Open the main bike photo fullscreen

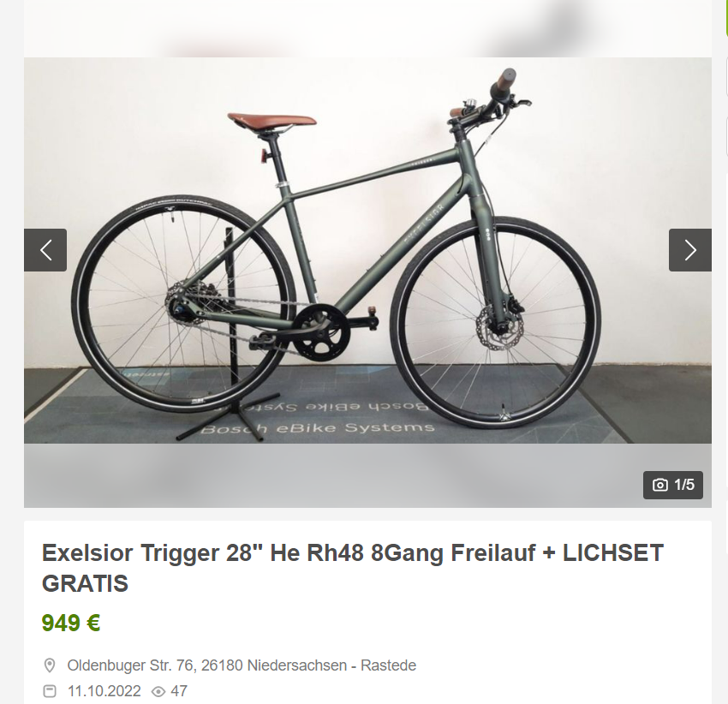367,250
